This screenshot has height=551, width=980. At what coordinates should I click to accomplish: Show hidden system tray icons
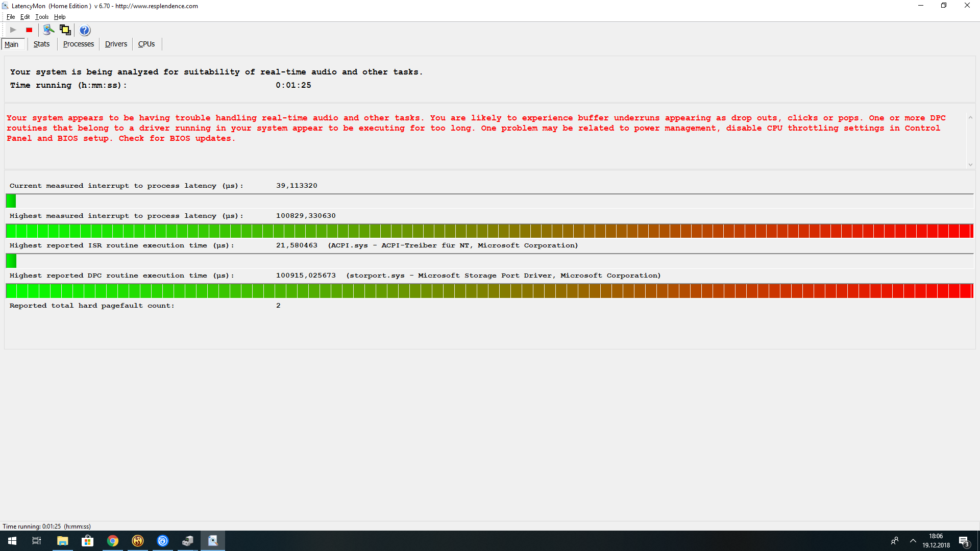pyautogui.click(x=913, y=541)
